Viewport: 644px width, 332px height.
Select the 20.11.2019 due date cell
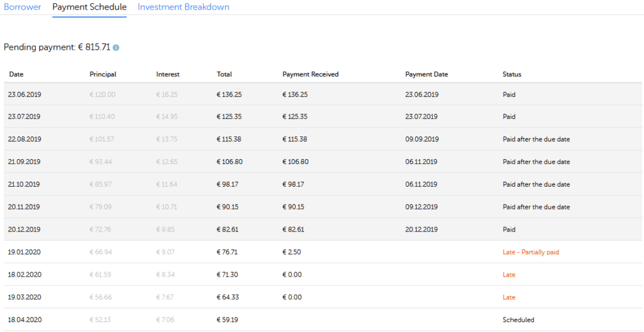point(25,207)
